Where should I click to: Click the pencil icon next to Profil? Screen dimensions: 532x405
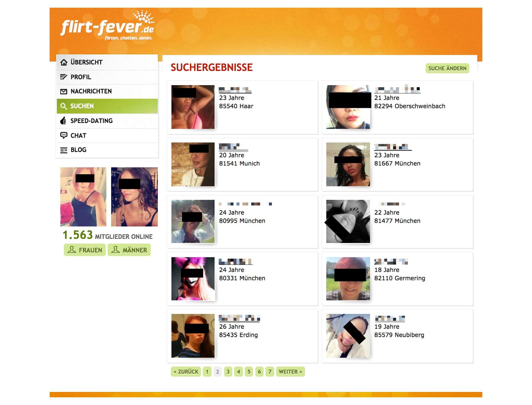pos(64,77)
